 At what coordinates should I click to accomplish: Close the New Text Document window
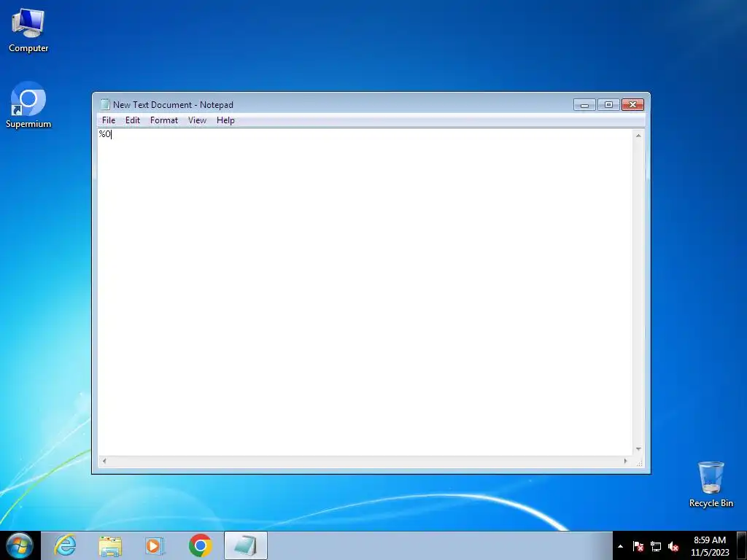(632, 105)
